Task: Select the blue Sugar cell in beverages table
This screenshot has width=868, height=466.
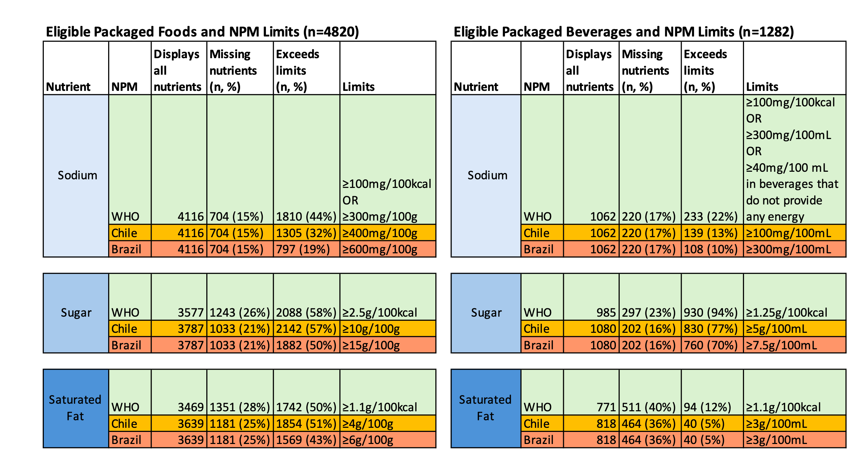Action: point(486,313)
